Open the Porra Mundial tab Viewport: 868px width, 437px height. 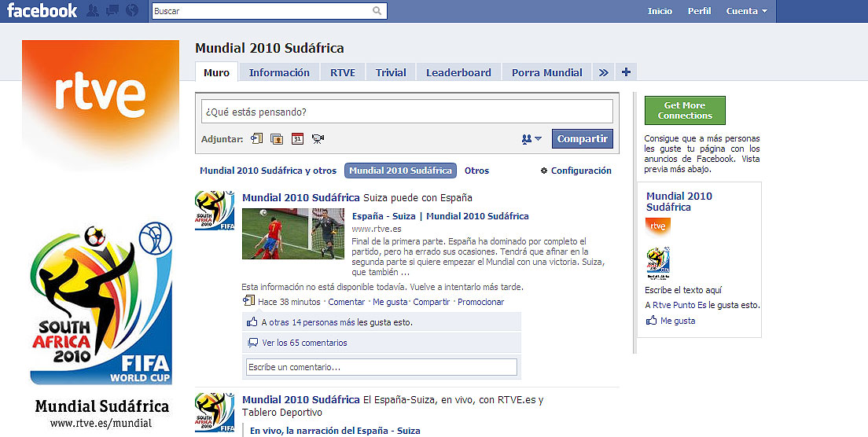pos(546,72)
